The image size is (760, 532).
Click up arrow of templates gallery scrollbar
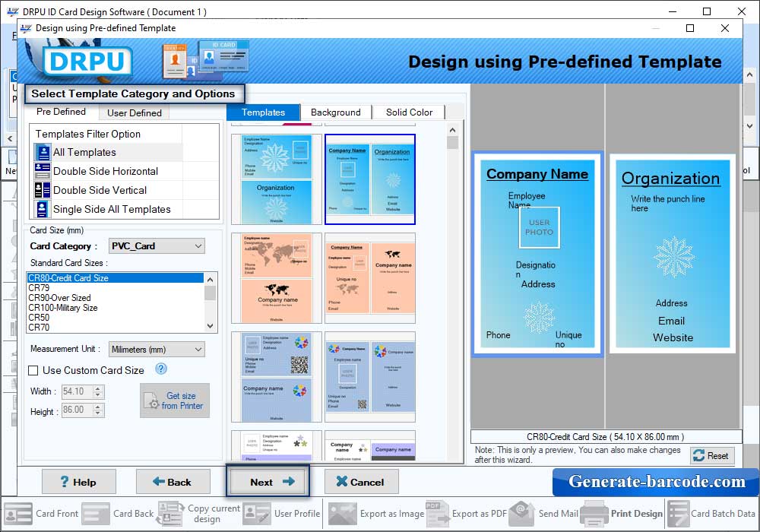[x=453, y=130]
